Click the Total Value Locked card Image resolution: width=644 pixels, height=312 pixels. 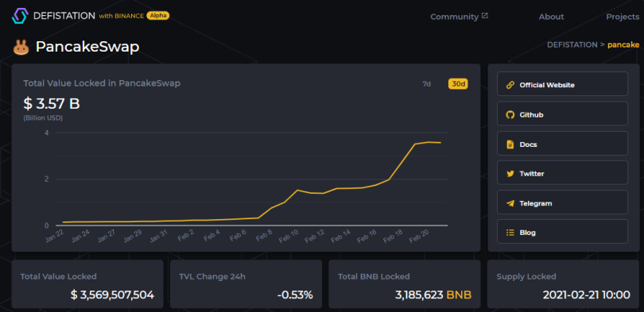click(x=87, y=284)
